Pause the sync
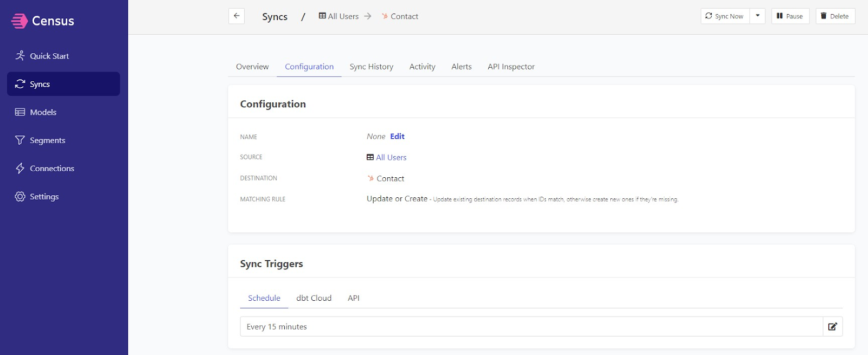868x355 pixels. pyautogui.click(x=790, y=16)
